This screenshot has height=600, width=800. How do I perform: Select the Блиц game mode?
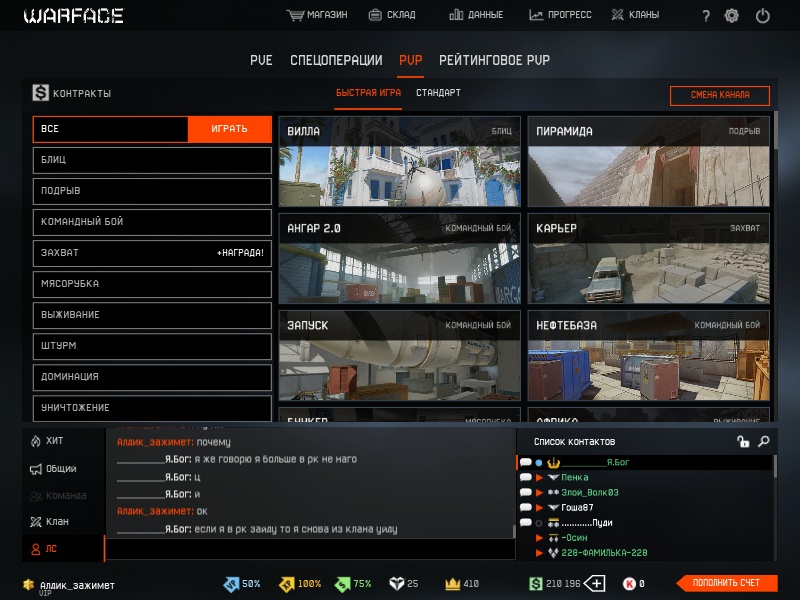click(152, 160)
